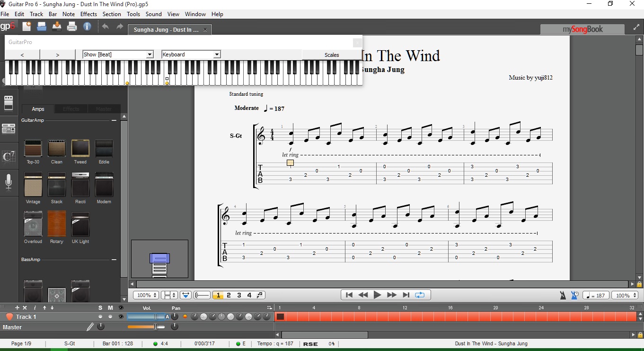The height and width of the screenshot is (351, 644).
Task: Open the mySongBook tab
Action: 582,29
